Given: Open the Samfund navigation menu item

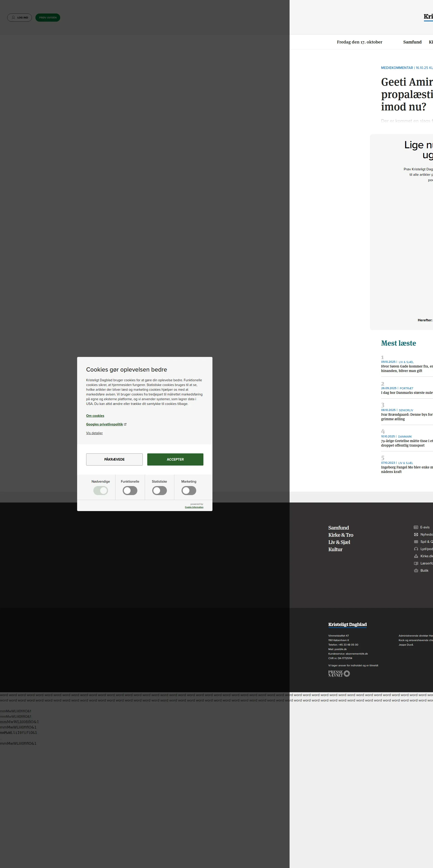Looking at the screenshot, I should pyautogui.click(x=412, y=42).
